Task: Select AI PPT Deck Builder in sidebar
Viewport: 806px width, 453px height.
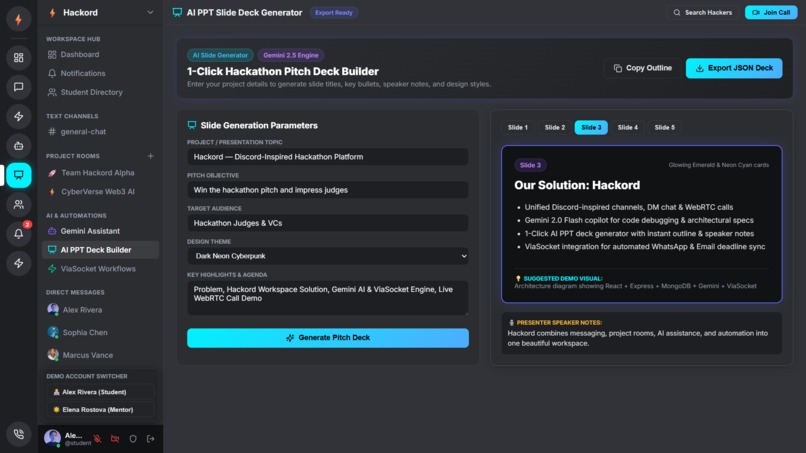Action: [x=100, y=250]
